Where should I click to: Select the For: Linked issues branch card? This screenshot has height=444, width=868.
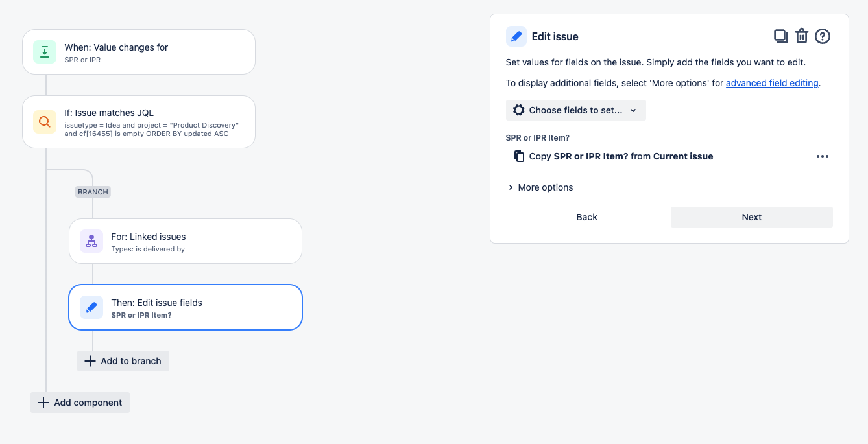186,241
